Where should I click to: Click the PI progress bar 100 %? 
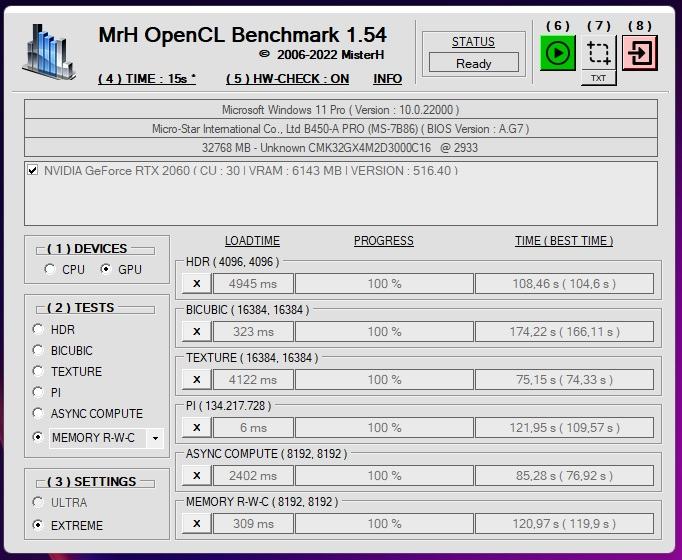coord(384,427)
